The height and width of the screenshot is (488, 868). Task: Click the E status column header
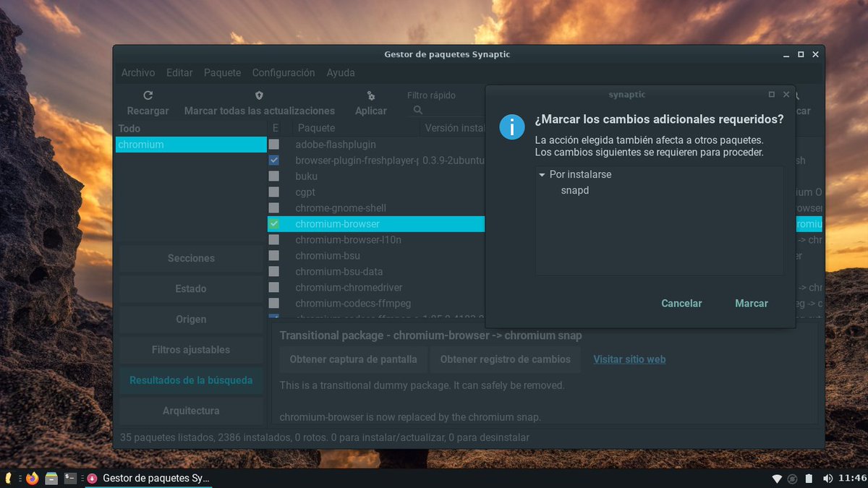[276, 128]
